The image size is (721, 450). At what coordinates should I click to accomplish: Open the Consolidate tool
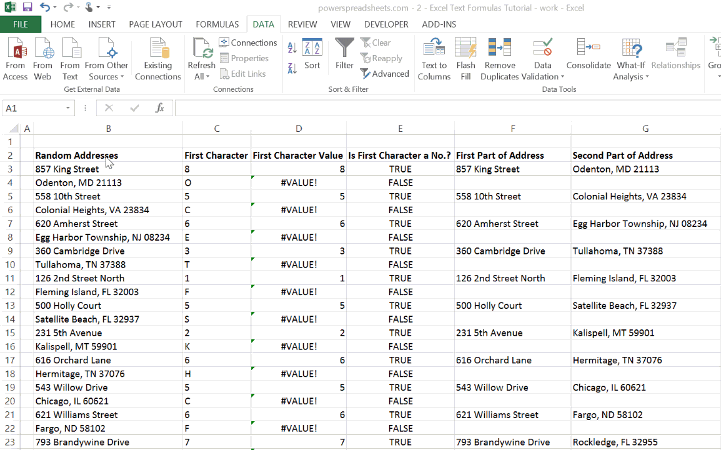588,54
